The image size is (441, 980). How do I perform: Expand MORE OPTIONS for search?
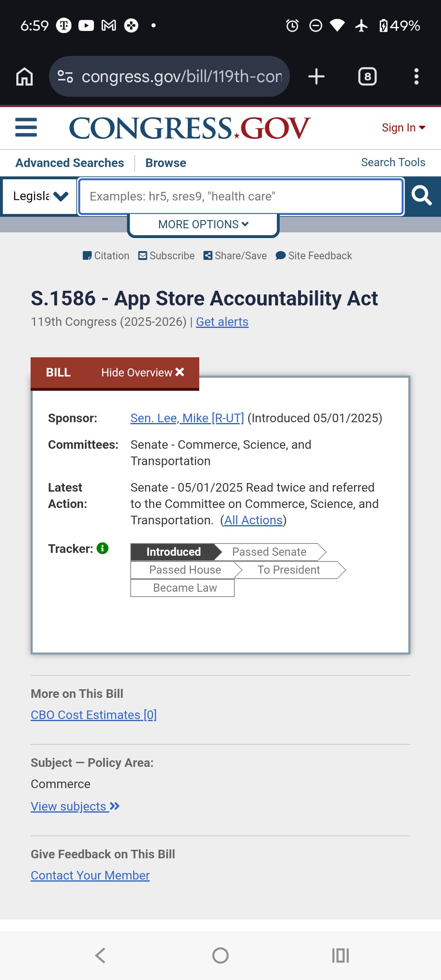[x=203, y=224]
